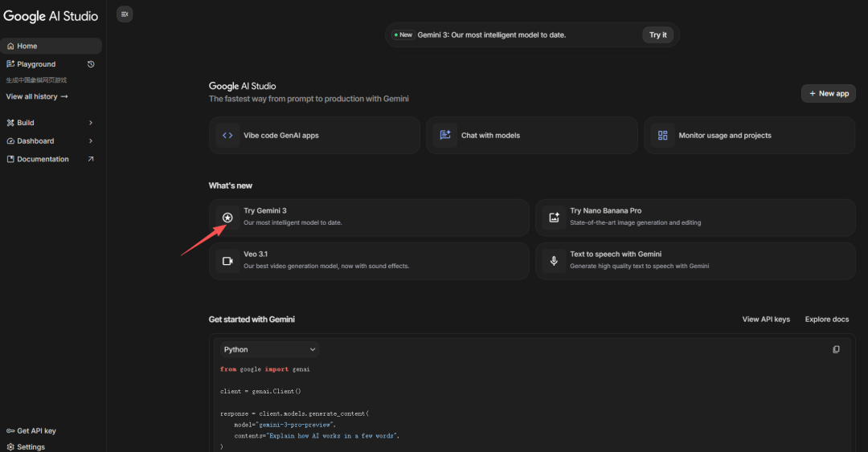
Task: Open the Monitor usage and projects card
Action: [x=750, y=136]
